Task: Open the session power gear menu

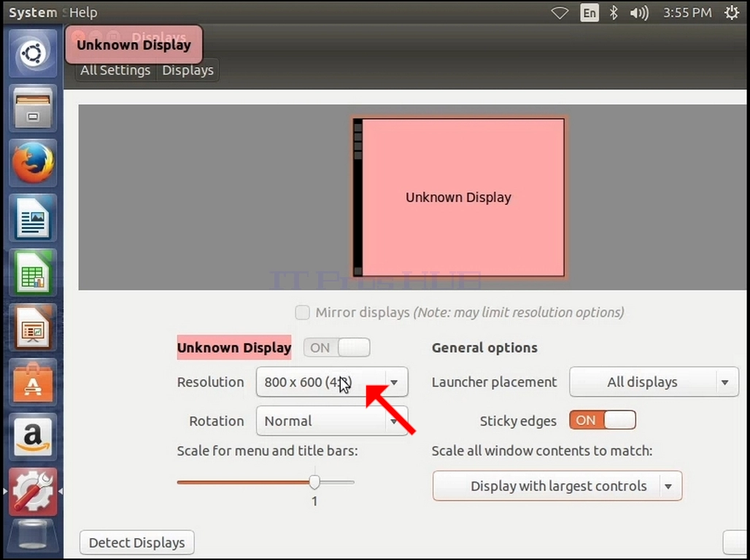Action: pyautogui.click(x=732, y=13)
